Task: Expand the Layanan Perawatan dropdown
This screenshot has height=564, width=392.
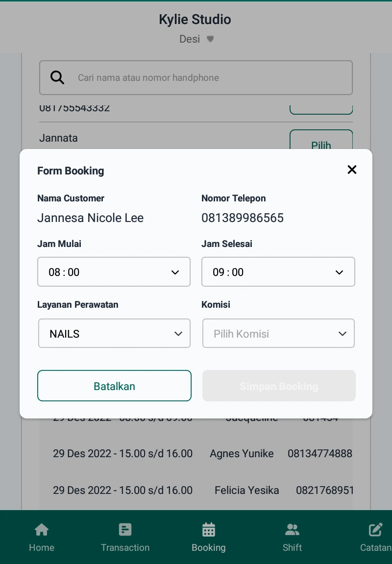Action: click(114, 334)
